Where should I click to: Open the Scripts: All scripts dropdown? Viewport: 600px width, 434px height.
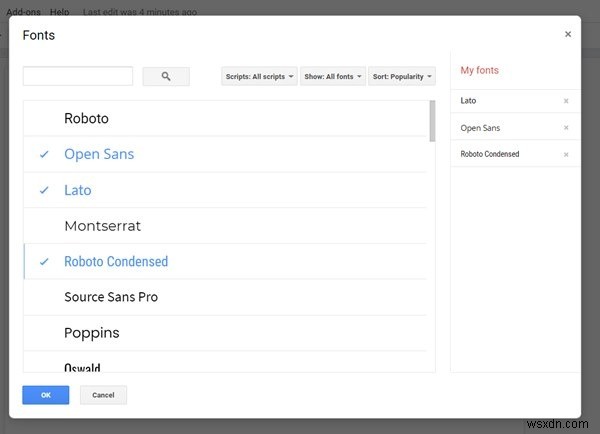coord(259,76)
